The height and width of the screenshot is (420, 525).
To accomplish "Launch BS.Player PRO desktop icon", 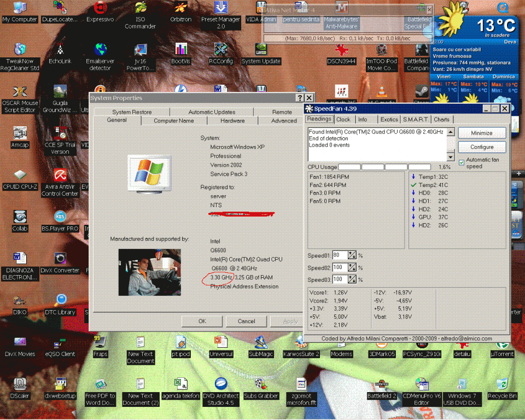I will pyautogui.click(x=60, y=221).
